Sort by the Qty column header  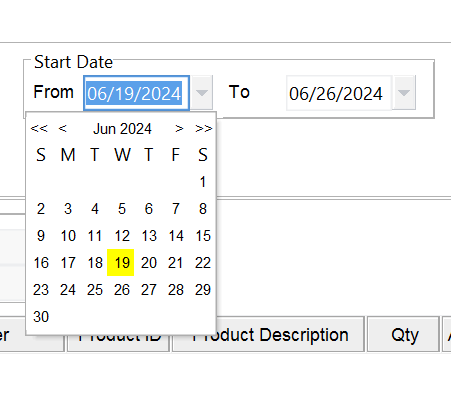pyautogui.click(x=403, y=334)
